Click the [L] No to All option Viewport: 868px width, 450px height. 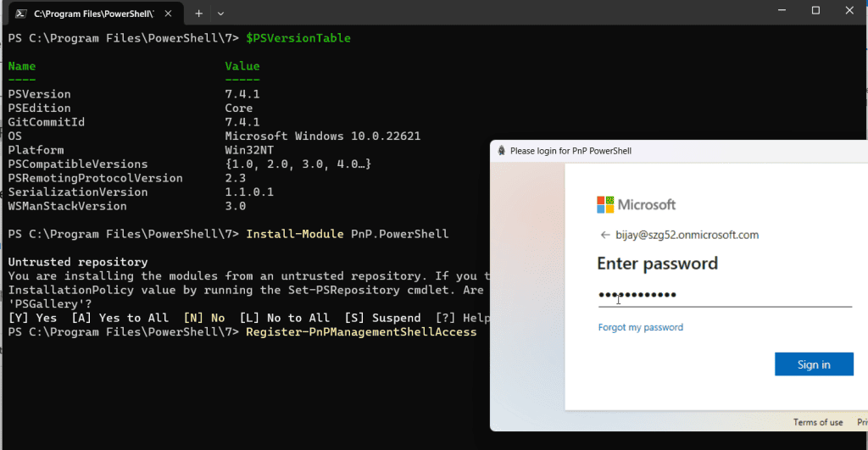point(285,318)
